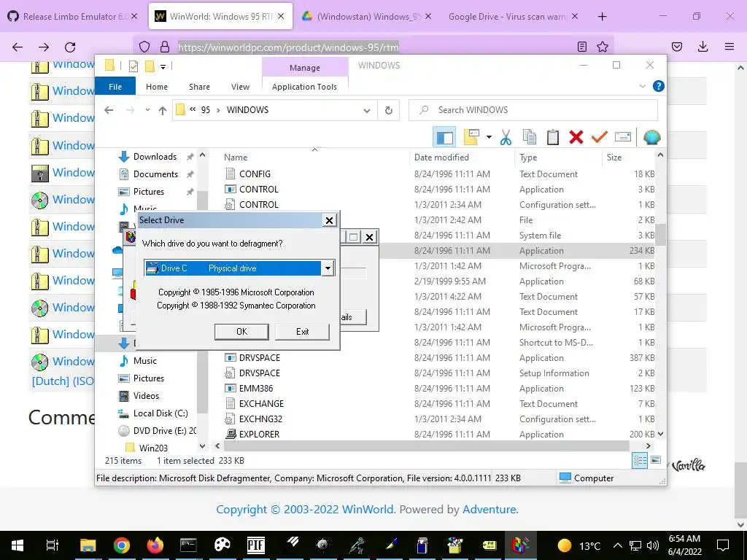The image size is (747, 560).
Task: Open the Firefox hamburger menu
Action: tap(729, 47)
